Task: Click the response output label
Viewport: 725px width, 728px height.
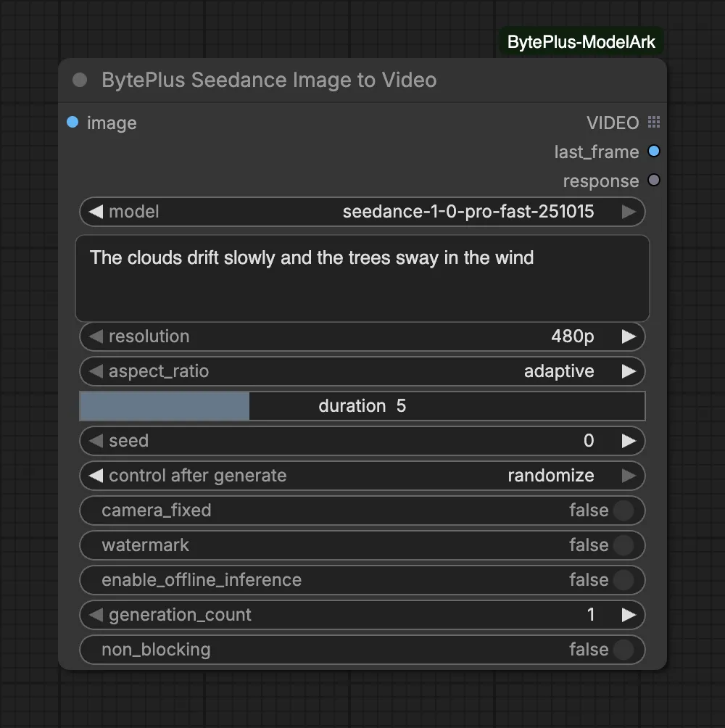Action: coord(601,181)
